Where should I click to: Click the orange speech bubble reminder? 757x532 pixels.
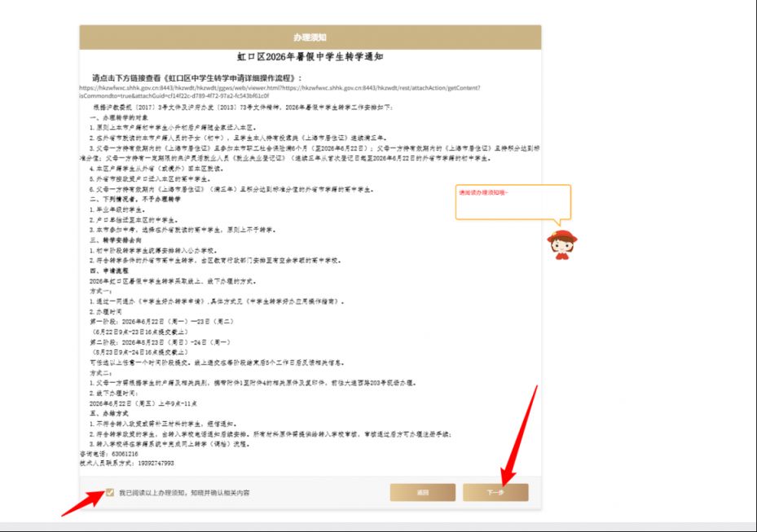click(x=513, y=204)
